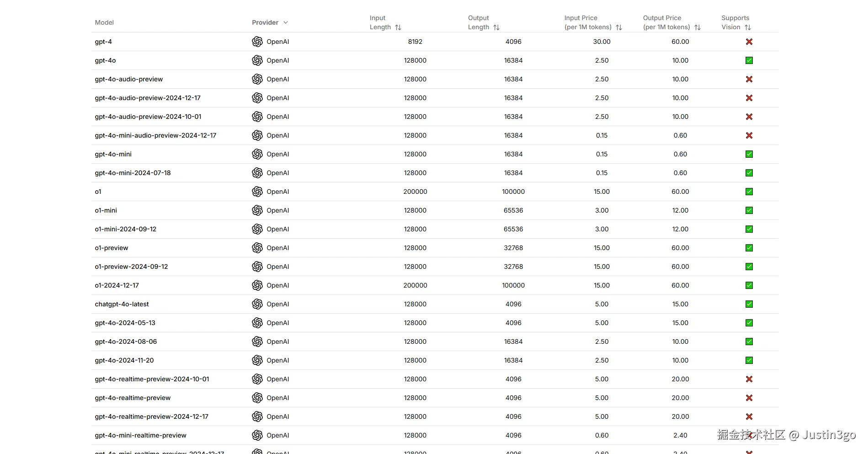
Task: Open the Provider filter dropdown chevron
Action: click(x=286, y=22)
